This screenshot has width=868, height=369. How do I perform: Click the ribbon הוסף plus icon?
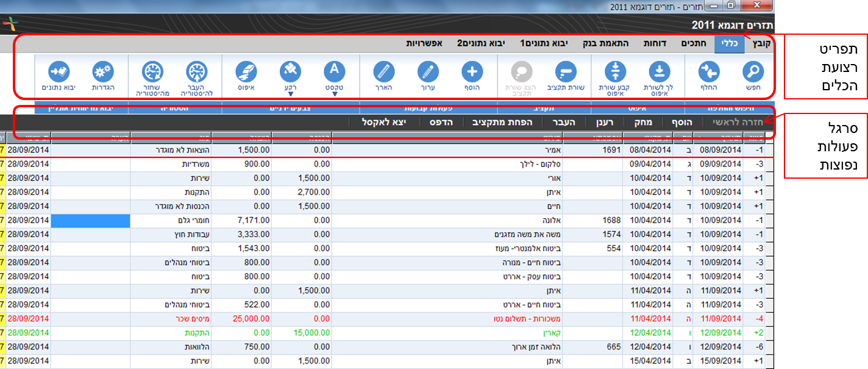click(472, 72)
